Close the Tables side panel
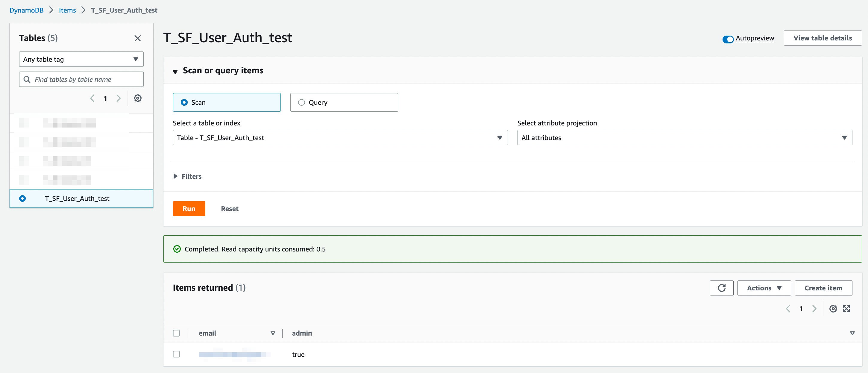The image size is (868, 373). point(137,38)
